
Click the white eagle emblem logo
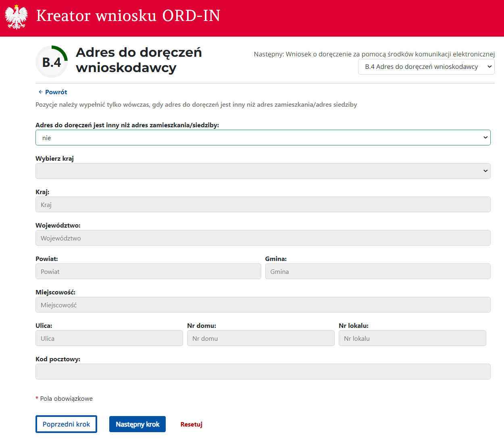[x=16, y=17]
